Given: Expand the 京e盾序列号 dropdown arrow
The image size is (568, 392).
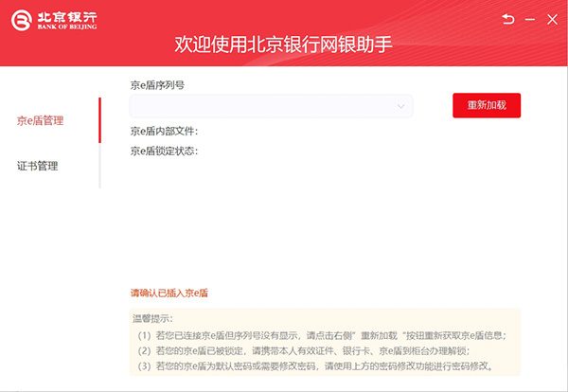Looking at the screenshot, I should 400,106.
